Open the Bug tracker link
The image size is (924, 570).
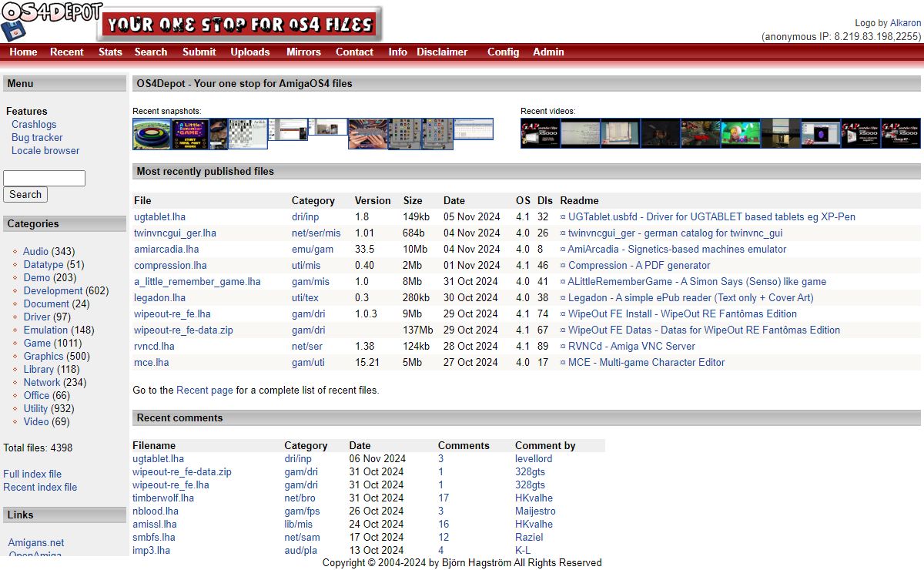(x=37, y=137)
